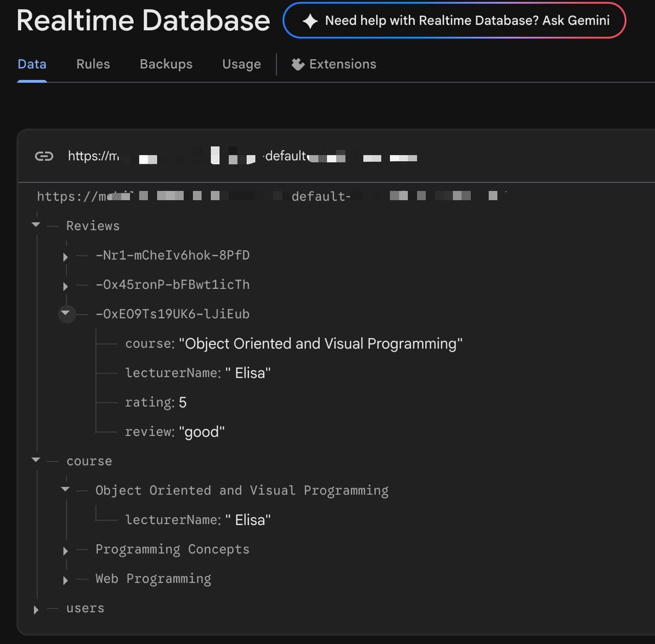Click the rating value 5
Screen dimensions: 655x644
coord(183,402)
